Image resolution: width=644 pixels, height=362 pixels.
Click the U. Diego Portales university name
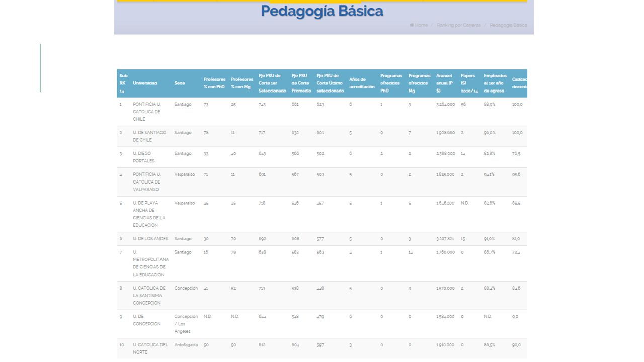[144, 157]
